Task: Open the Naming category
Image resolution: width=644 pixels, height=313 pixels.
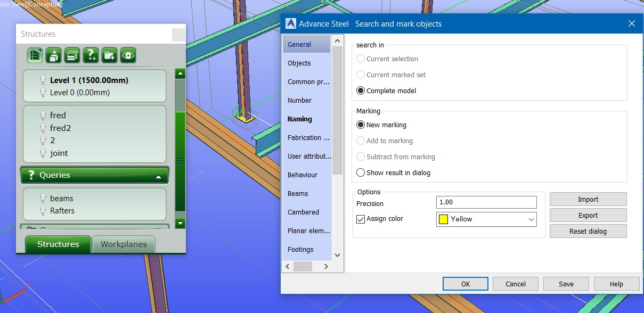Action: point(307,119)
